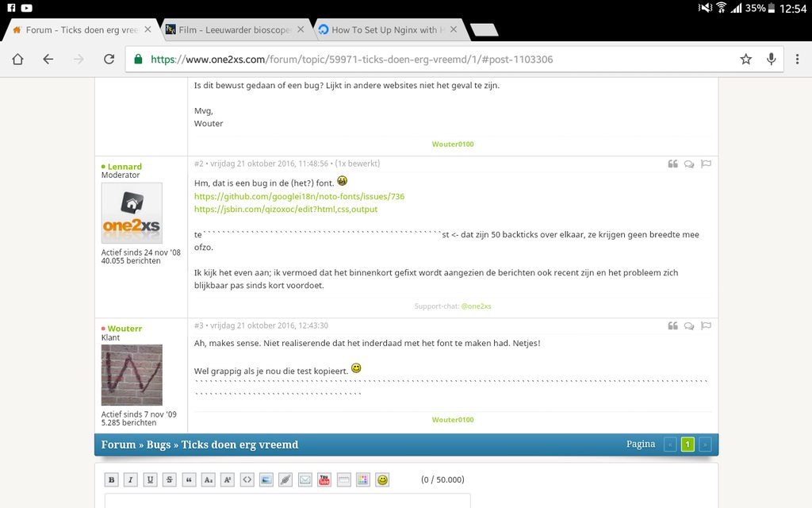Reply to Wouterr's post #3 via the speech bubble icon
812x508 pixels.
pos(689,325)
